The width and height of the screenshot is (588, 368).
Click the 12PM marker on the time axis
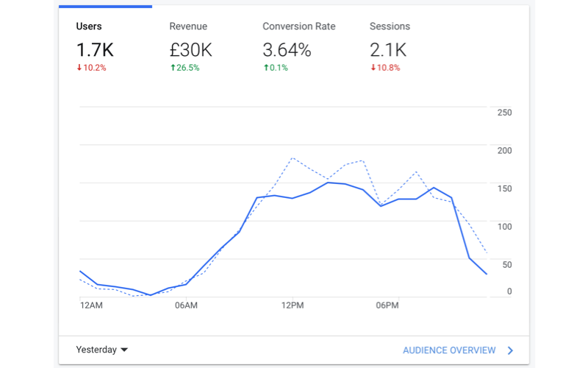point(292,305)
